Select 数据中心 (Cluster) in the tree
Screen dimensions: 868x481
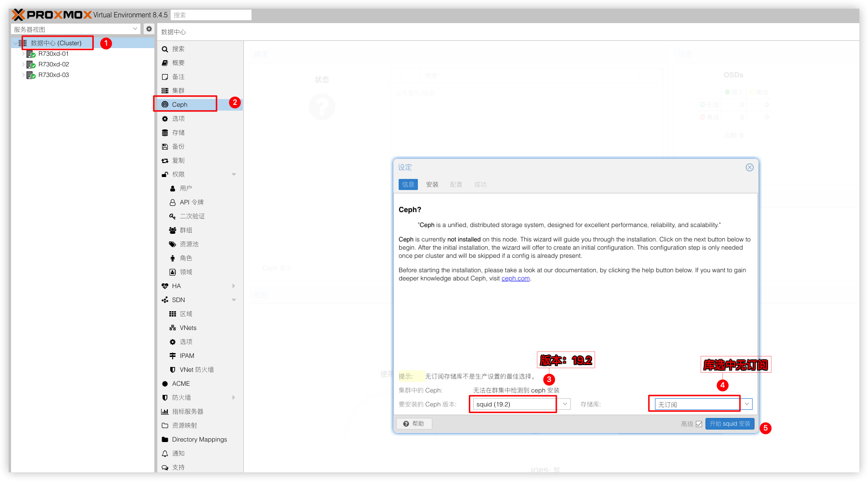(56, 43)
